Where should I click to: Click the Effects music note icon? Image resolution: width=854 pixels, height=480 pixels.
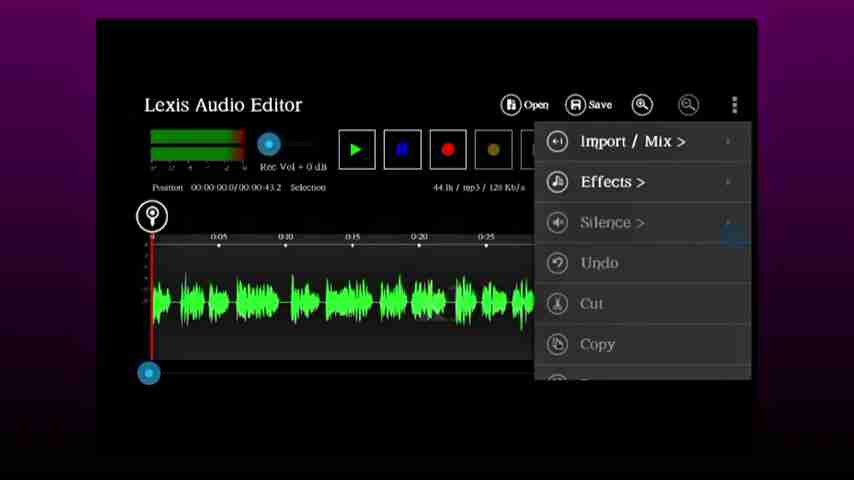pos(557,182)
